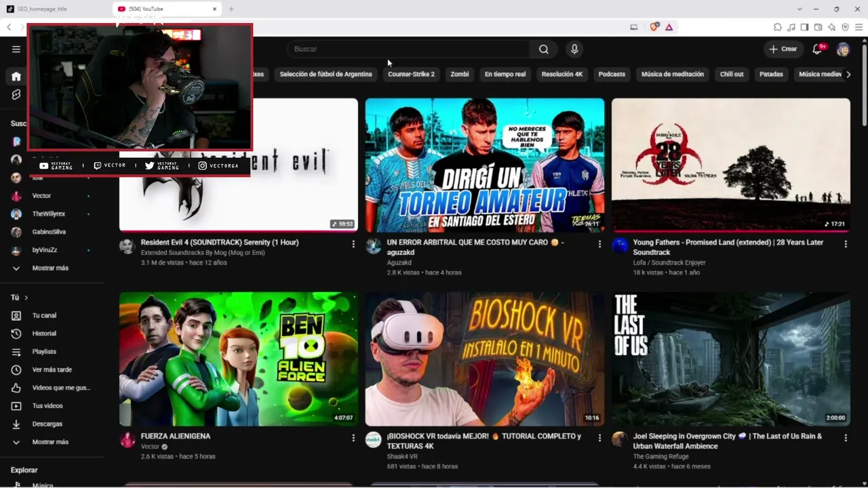Filter by Counter-Strike 2 chip
This screenshot has height=488, width=868.
click(x=411, y=75)
